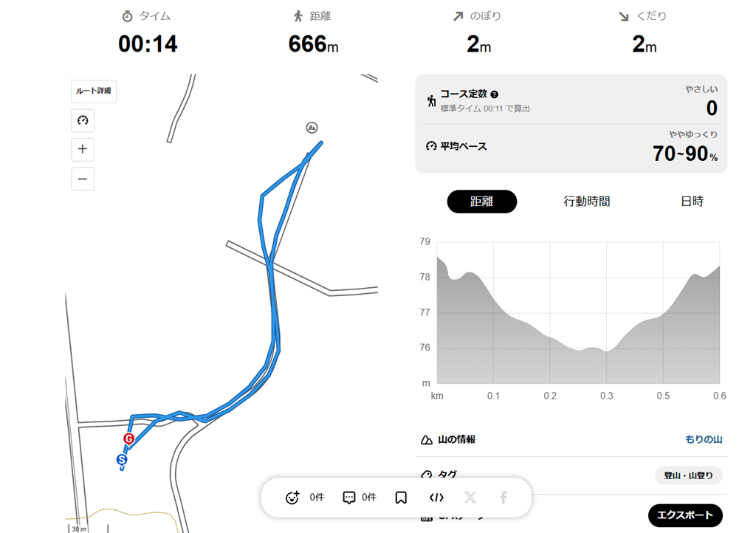
Task: Click the mountain landmark marker on the map
Action: [x=312, y=128]
